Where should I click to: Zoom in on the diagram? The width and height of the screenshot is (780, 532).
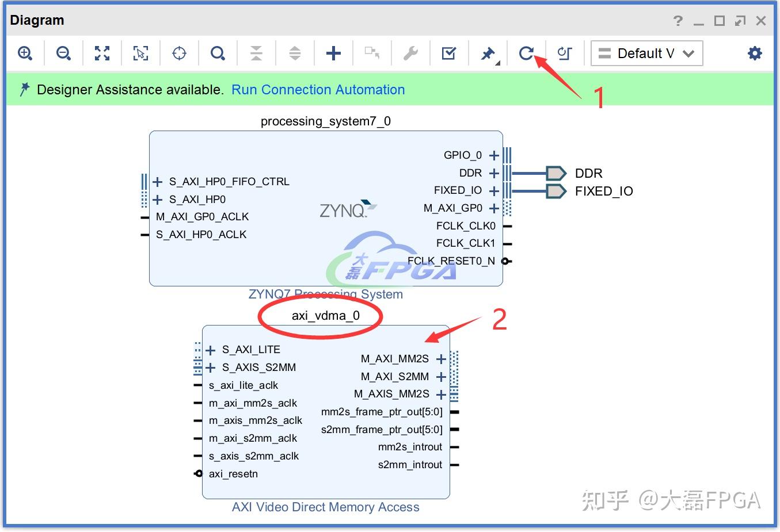coord(25,53)
